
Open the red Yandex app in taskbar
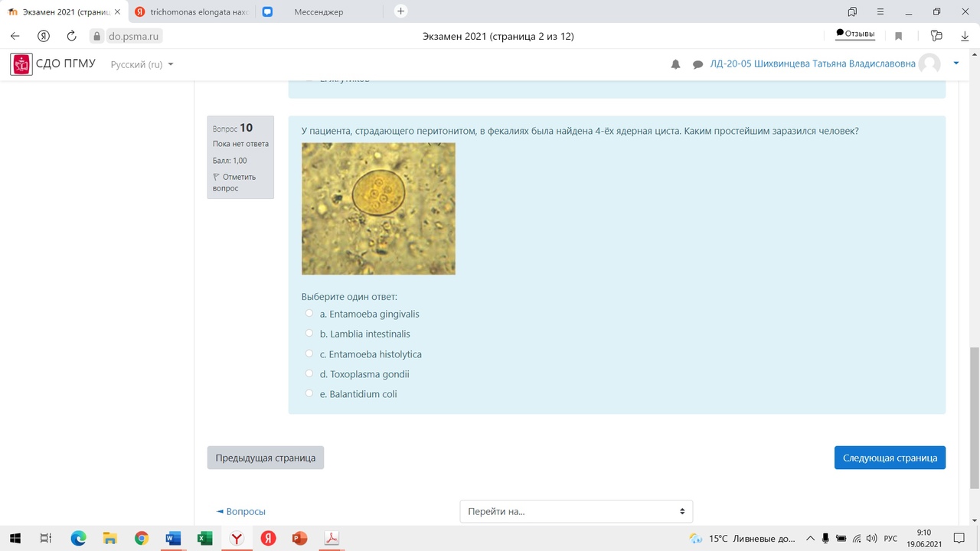268,538
